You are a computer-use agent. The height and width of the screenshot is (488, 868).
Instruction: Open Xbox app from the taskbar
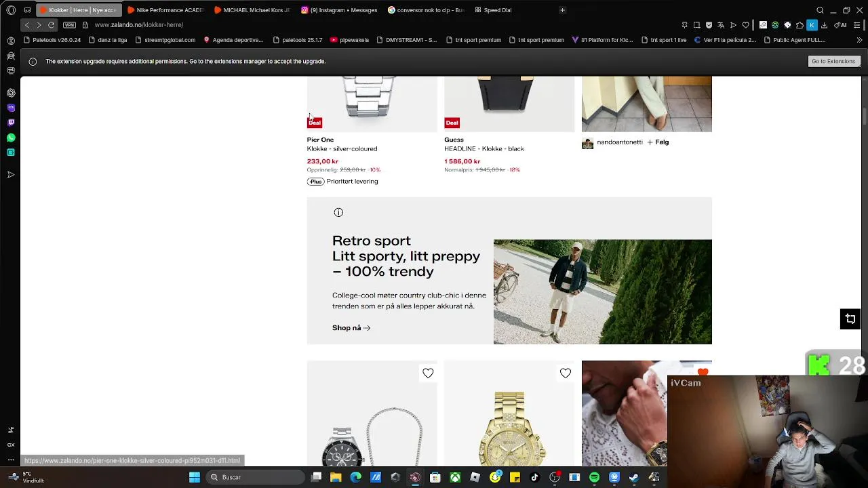click(x=455, y=477)
